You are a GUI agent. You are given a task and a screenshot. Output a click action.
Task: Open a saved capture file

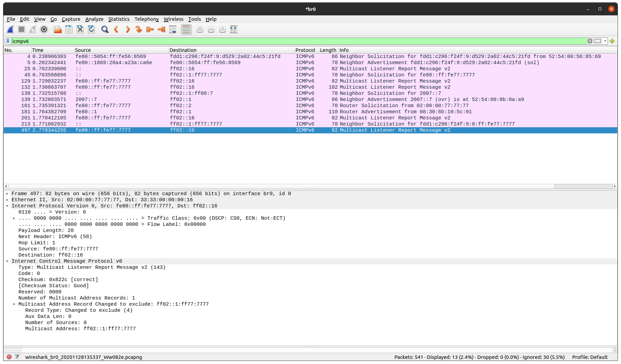pos(57,29)
